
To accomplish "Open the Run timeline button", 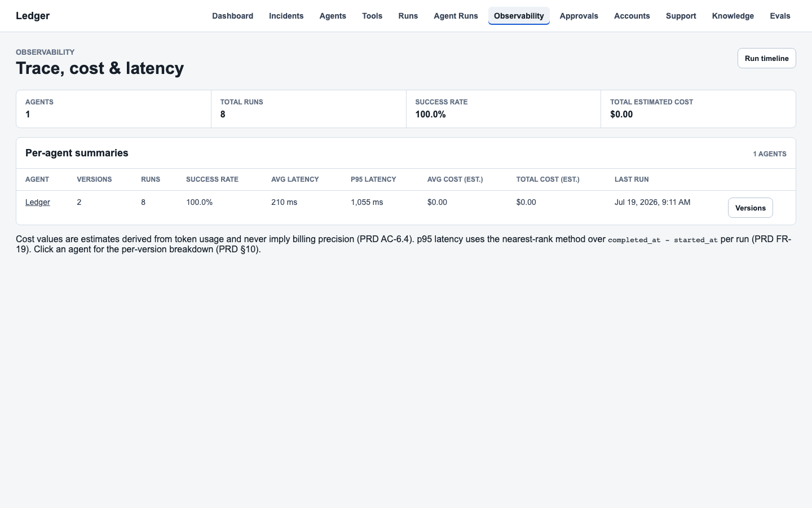I will [766, 58].
